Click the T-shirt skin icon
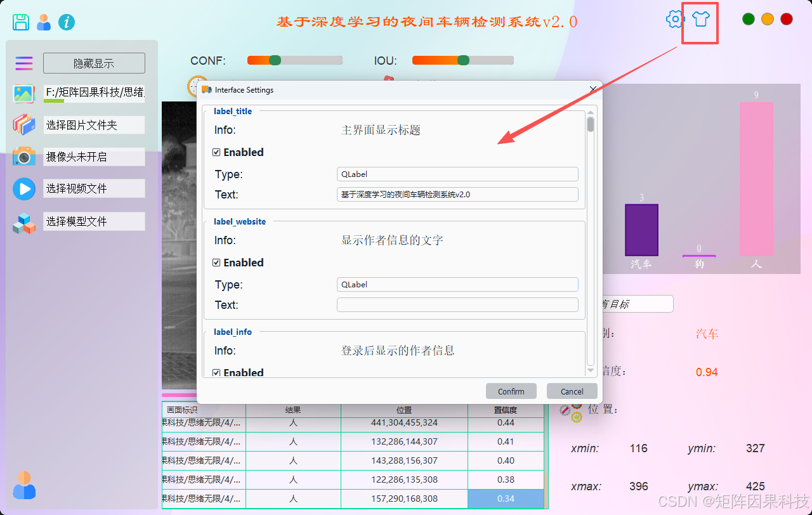 point(700,19)
